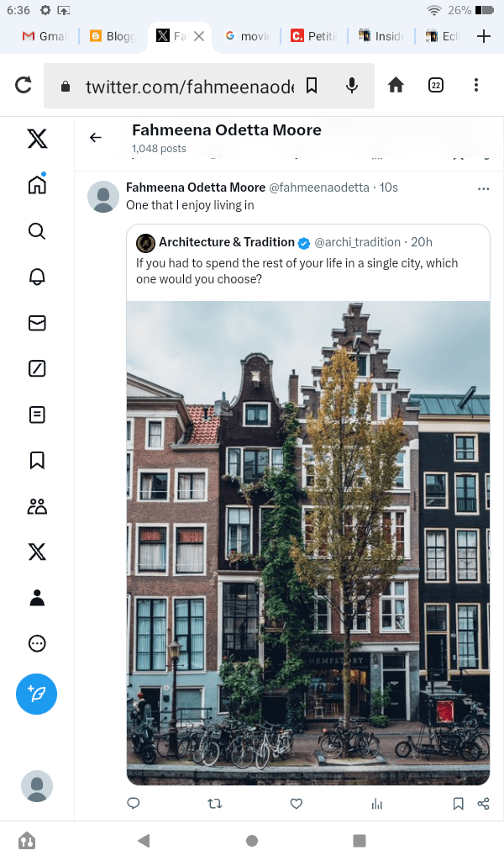Open the Lists icon in sidebar

coord(37,415)
